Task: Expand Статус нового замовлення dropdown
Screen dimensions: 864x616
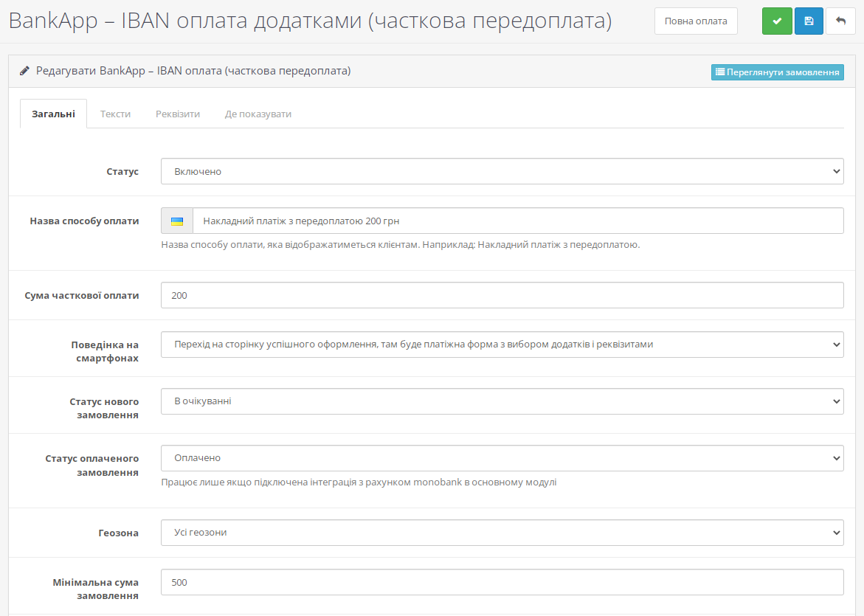Action: (502, 401)
